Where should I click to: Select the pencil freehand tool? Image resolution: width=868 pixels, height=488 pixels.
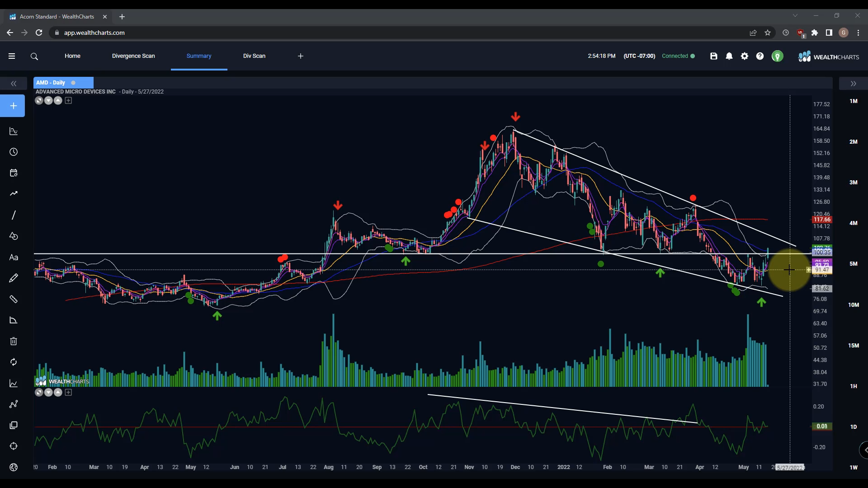click(x=14, y=278)
